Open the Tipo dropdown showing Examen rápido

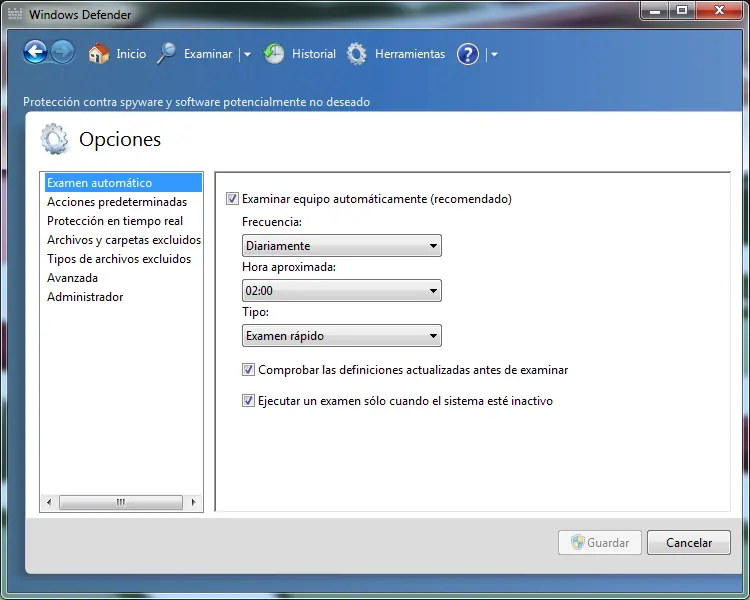click(x=342, y=335)
